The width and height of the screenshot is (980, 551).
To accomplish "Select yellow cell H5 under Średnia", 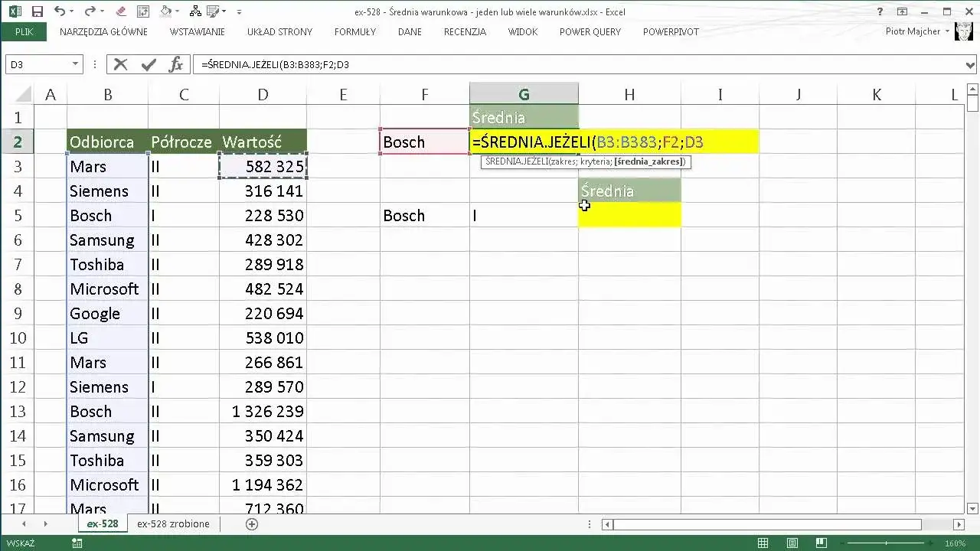I will 629,215.
